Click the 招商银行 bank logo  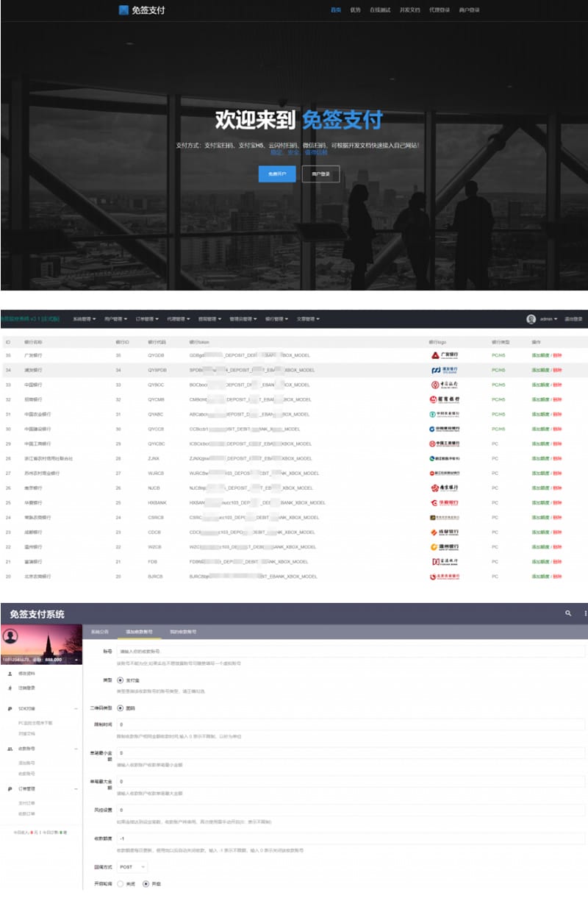[x=445, y=399]
